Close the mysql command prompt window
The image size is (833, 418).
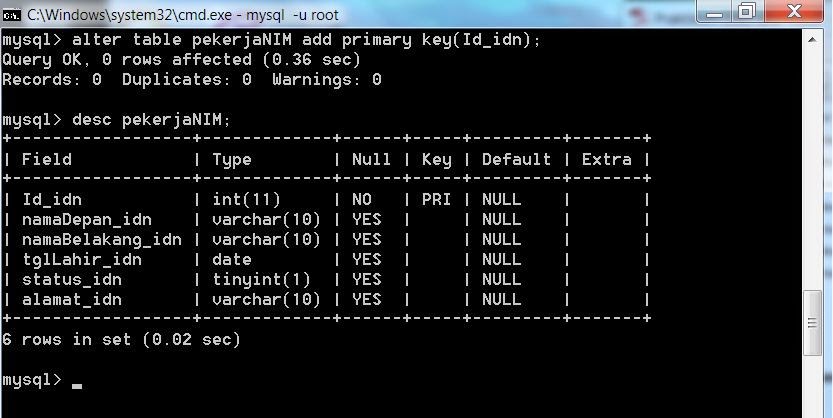pos(793,12)
